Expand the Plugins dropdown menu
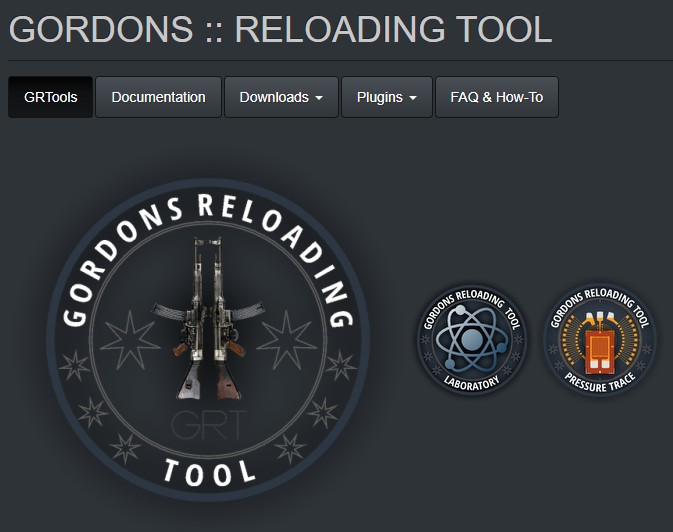This screenshot has height=532, width=673. coord(386,97)
